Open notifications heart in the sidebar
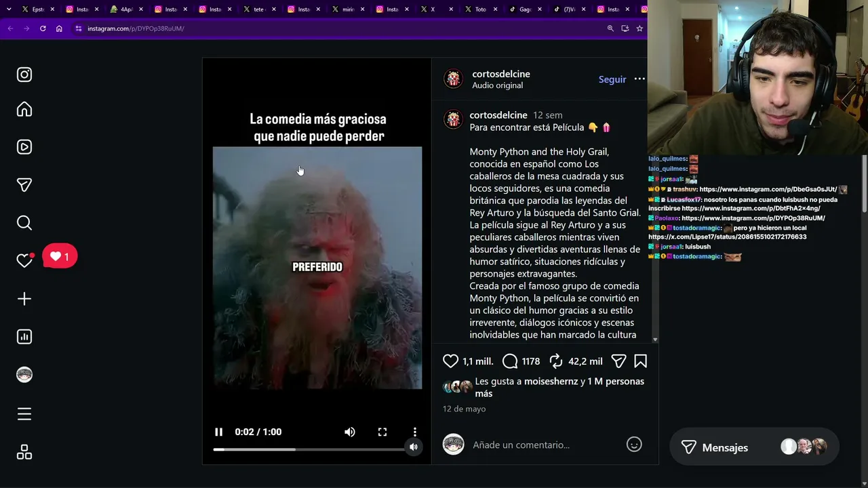868x488 pixels. [x=24, y=260]
